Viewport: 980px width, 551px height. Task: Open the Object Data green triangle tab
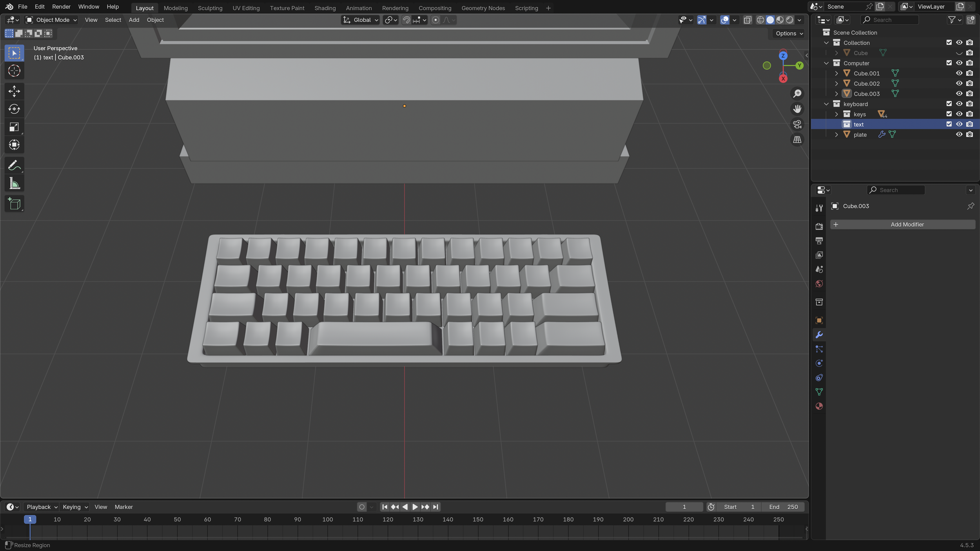click(819, 392)
